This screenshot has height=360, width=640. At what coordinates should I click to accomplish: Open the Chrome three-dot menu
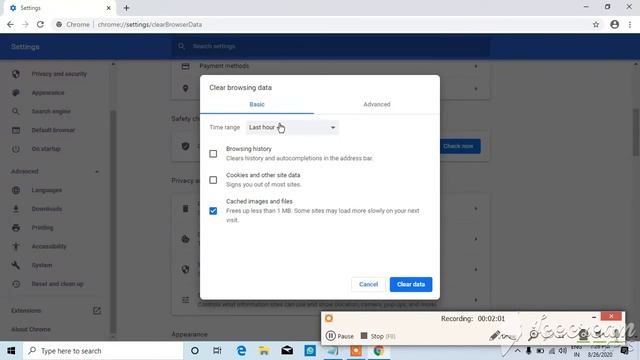(630, 24)
